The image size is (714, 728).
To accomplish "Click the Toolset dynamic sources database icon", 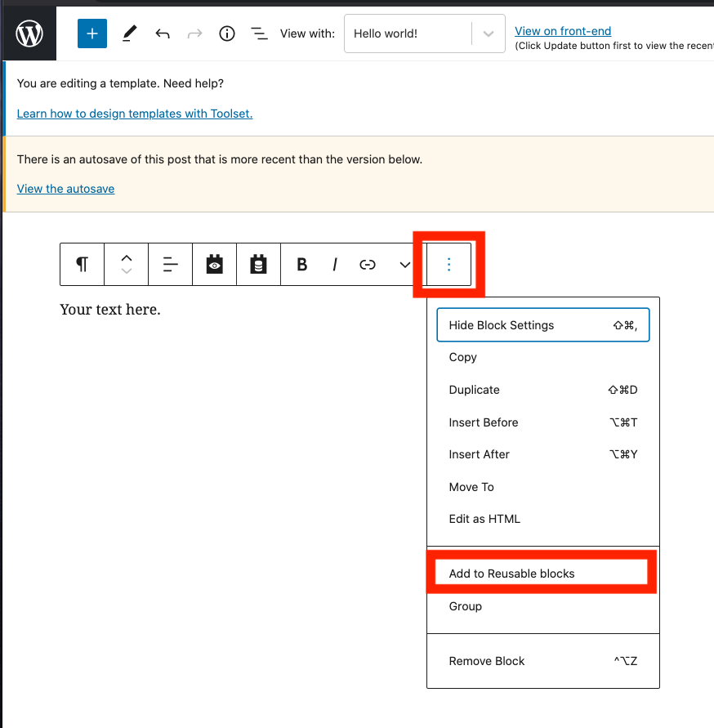I will [259, 264].
